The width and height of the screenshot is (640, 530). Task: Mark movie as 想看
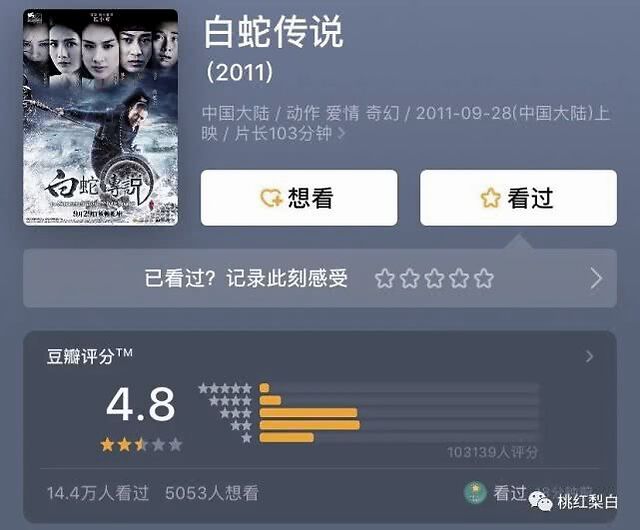click(x=299, y=198)
